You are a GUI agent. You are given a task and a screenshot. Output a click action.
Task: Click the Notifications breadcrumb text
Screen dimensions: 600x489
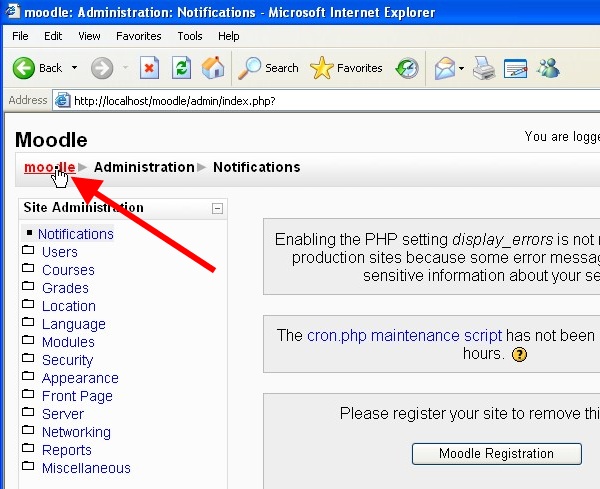pyautogui.click(x=256, y=167)
